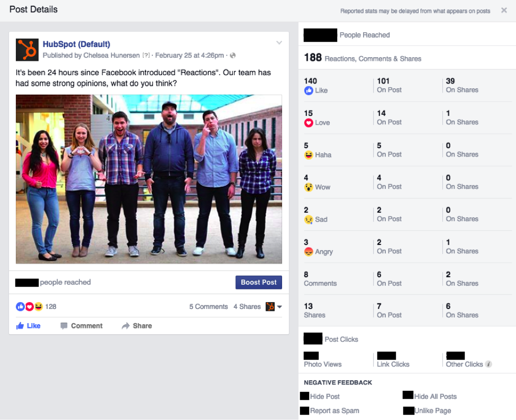
Task: Open the share audience dropdown arrow
Action: (279, 306)
